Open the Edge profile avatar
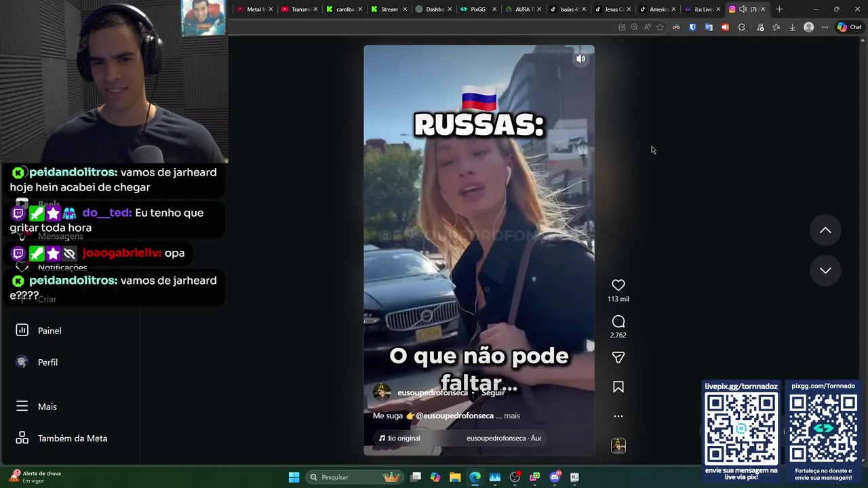 pos(808,27)
